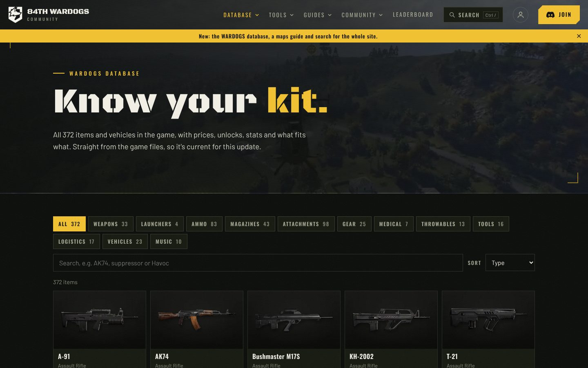Viewport: 588px width, 368px height.
Task: Click the '372 items' count text
Action: point(65,282)
